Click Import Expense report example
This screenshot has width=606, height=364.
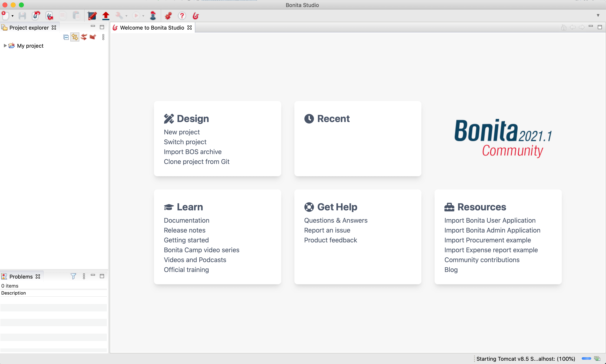pyautogui.click(x=491, y=250)
